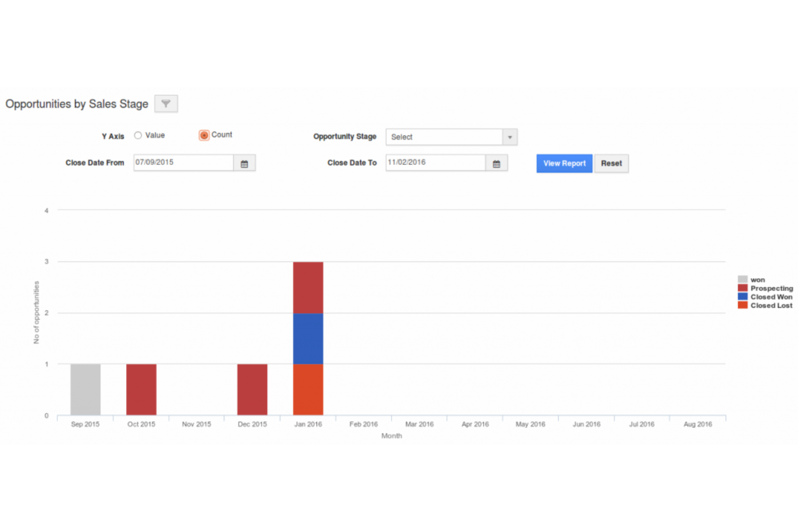Click the Close Date From input field

(x=183, y=162)
